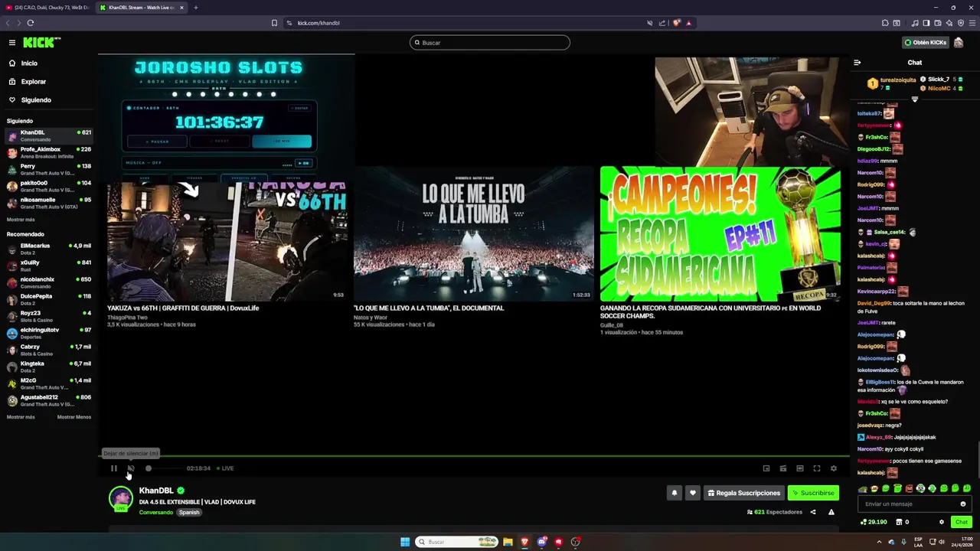This screenshot has width=980, height=551.
Task: Open a new browser tab with plus
Action: tap(195, 8)
